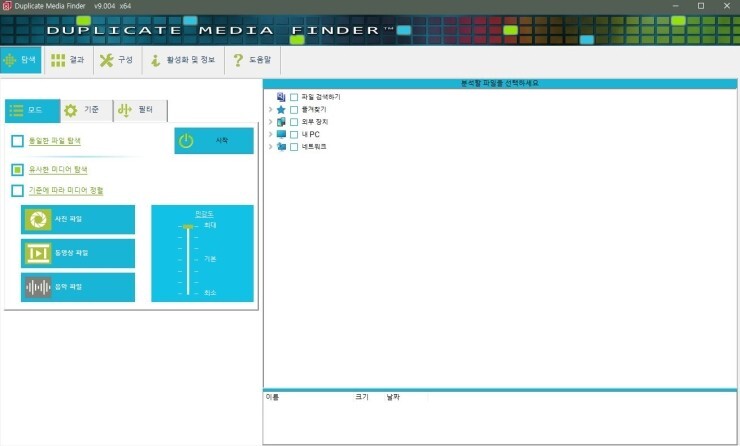Viewport: 740px width, 446px height.
Task: Select the 즐겨찾기 tree label
Action: tap(314, 109)
